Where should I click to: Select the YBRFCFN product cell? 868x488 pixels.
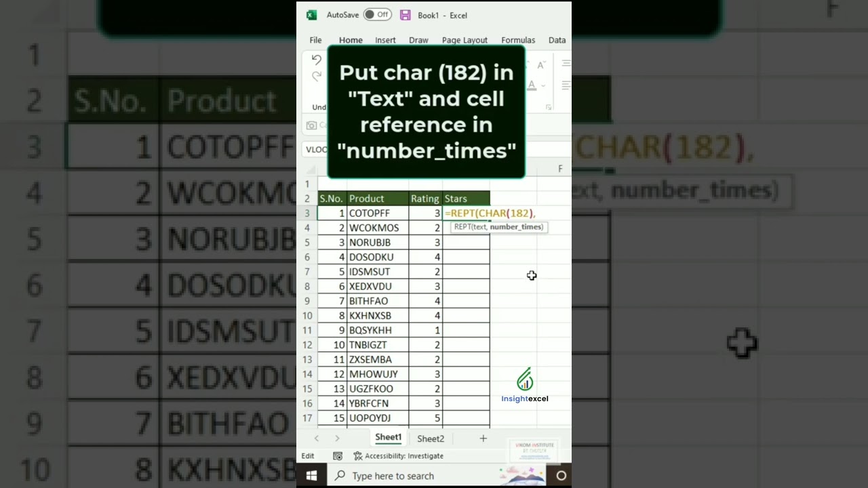(x=378, y=403)
